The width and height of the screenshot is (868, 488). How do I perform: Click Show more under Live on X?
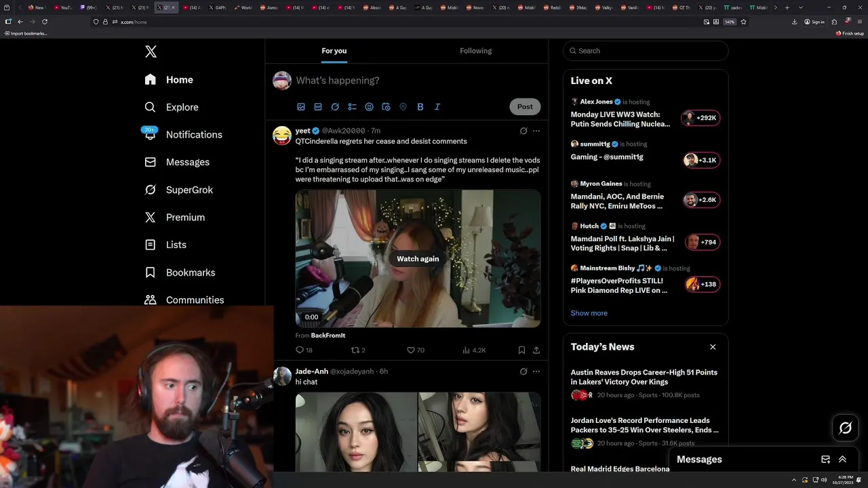589,313
